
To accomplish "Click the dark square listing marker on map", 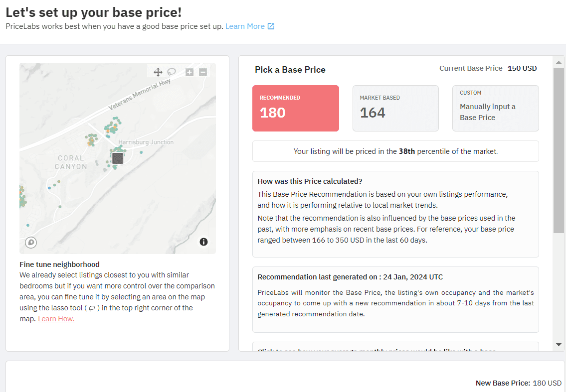I will (118, 158).
